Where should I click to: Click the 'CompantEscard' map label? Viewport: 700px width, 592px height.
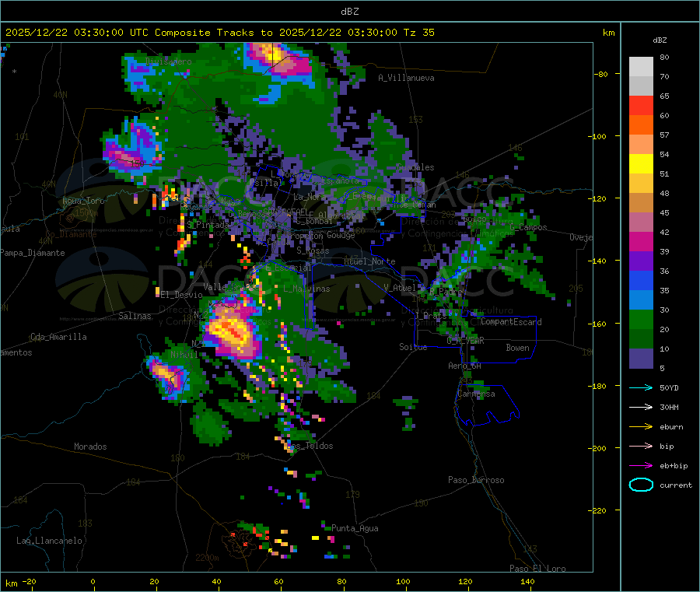[x=511, y=322]
